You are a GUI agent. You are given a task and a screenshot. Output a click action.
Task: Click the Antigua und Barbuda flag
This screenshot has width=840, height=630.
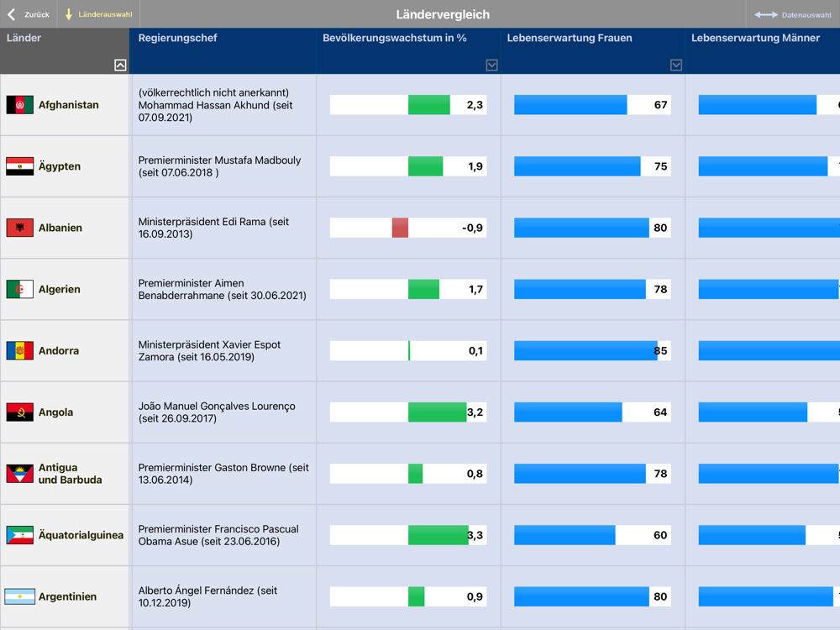tap(20, 474)
